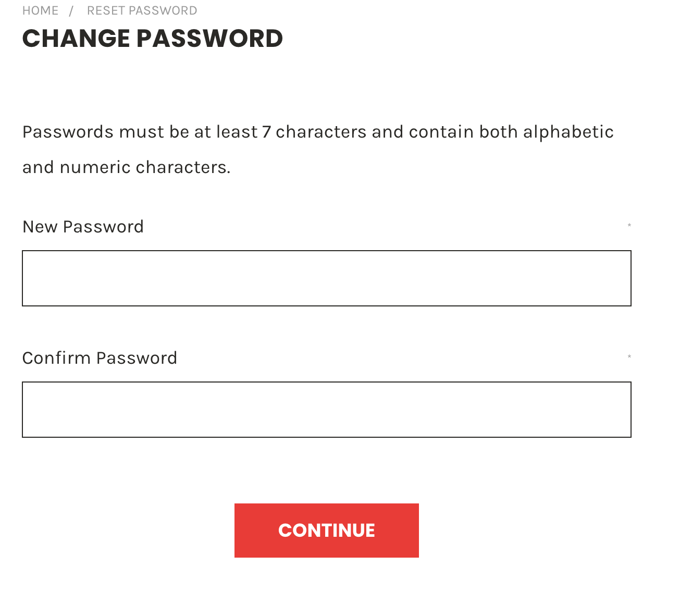Viewport: 692px width, 616px height.
Task: Go to the HOME breadcrumb link
Action: pos(40,10)
